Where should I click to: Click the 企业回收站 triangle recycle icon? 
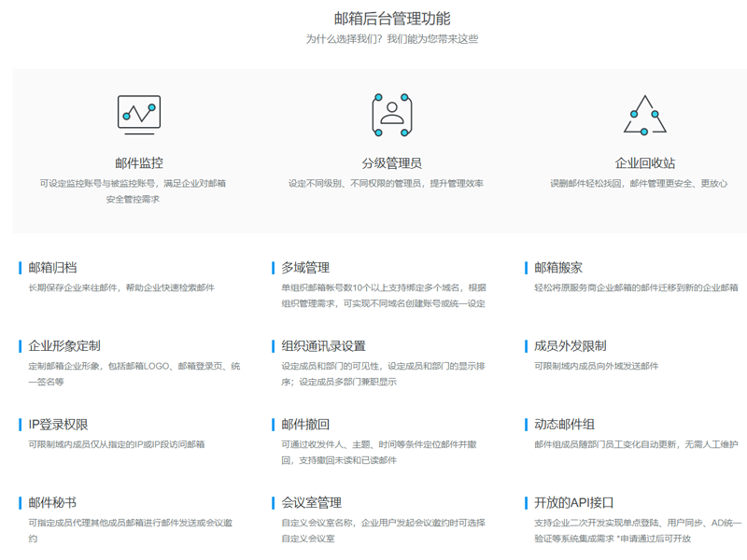click(x=644, y=114)
